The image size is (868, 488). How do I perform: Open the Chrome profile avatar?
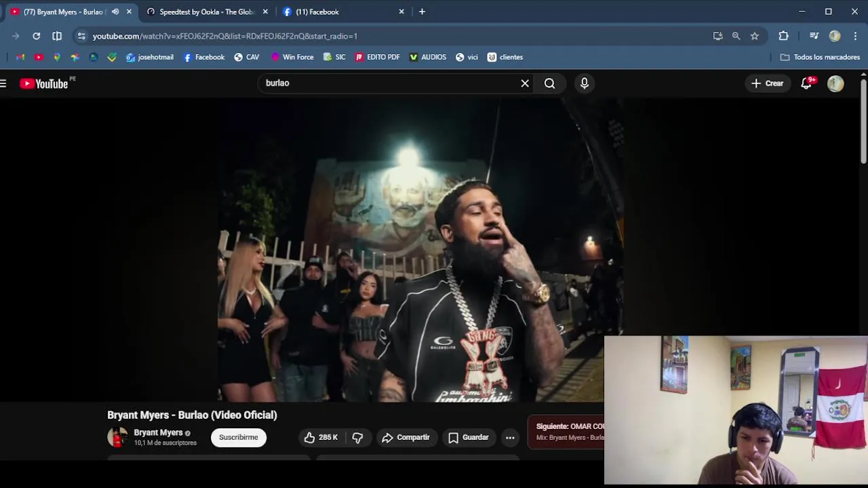835,36
